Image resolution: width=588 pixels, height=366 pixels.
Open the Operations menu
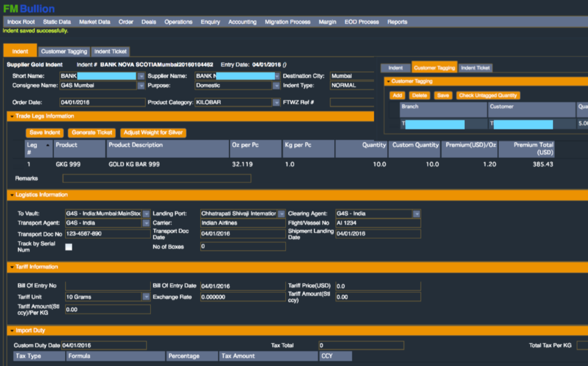(x=178, y=22)
